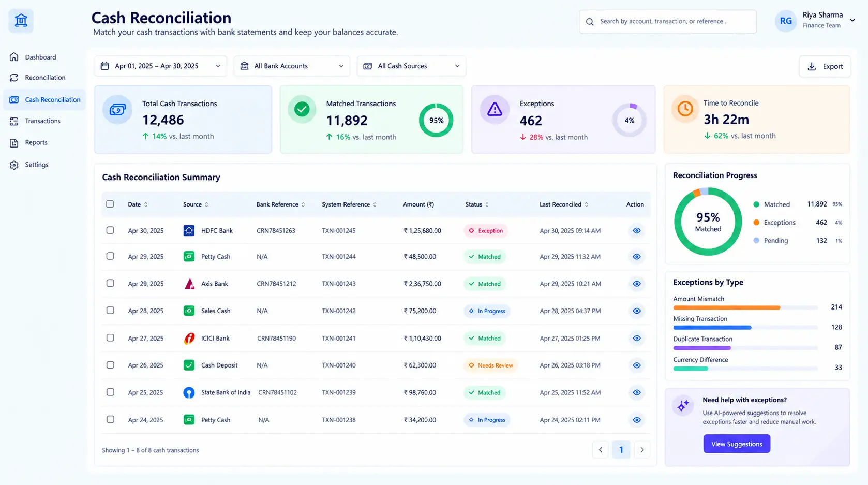Go to next page arrow in pagination
The width and height of the screenshot is (868, 485).
[x=642, y=450]
